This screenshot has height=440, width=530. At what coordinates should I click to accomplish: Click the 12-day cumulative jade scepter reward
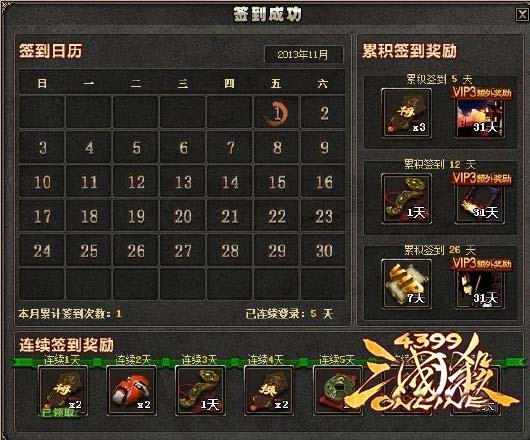click(x=406, y=199)
